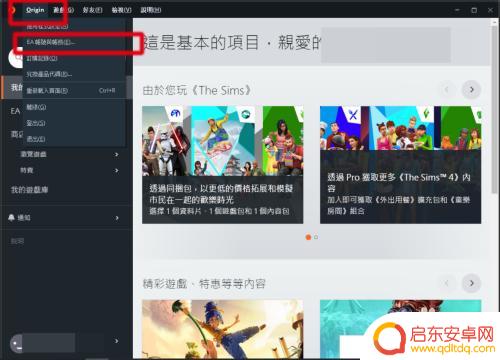The image size is (500, 360).
Task: Click the vertical scrollbar of main page
Action: (x=494, y=110)
